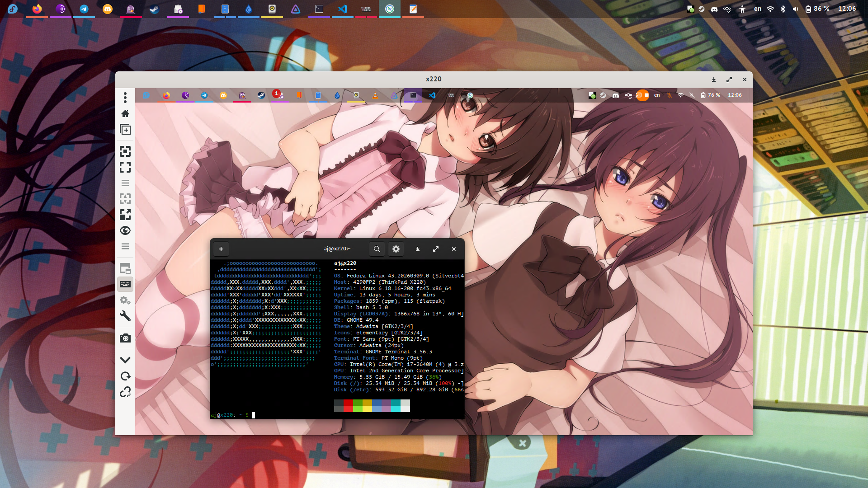Toggle scaled mode in the sidebar
Image resolution: width=868 pixels, height=488 pixels.
(x=125, y=215)
